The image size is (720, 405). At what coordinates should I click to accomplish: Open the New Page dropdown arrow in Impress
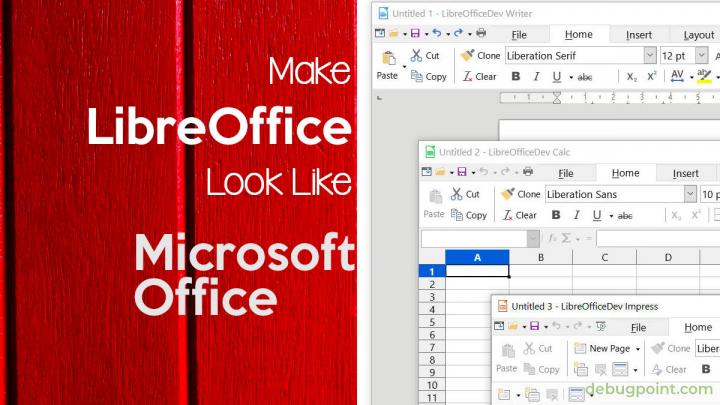pyautogui.click(x=638, y=349)
